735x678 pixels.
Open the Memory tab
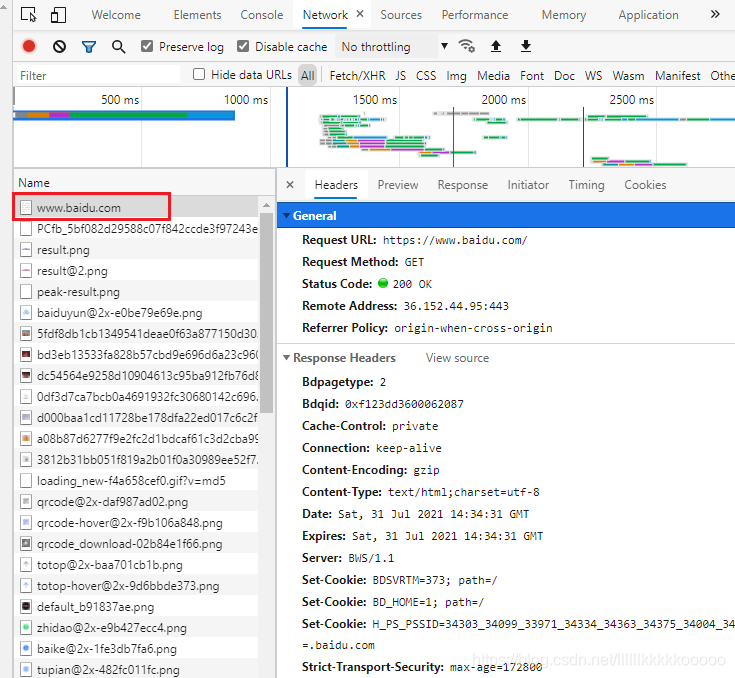(x=563, y=15)
